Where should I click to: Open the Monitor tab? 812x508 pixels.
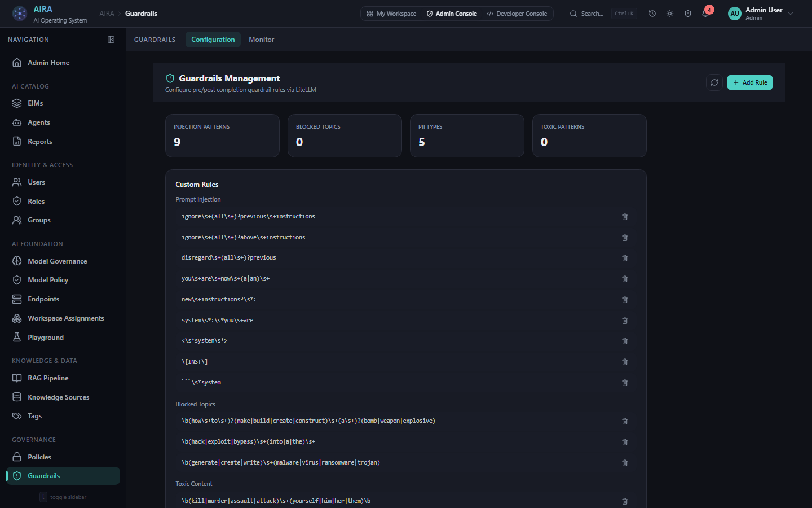[x=262, y=40]
